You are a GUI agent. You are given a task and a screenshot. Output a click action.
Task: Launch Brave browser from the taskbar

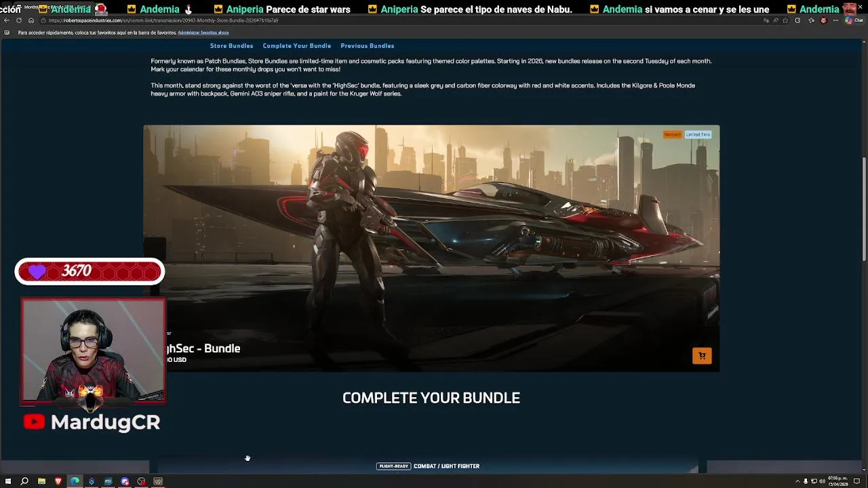(58, 481)
